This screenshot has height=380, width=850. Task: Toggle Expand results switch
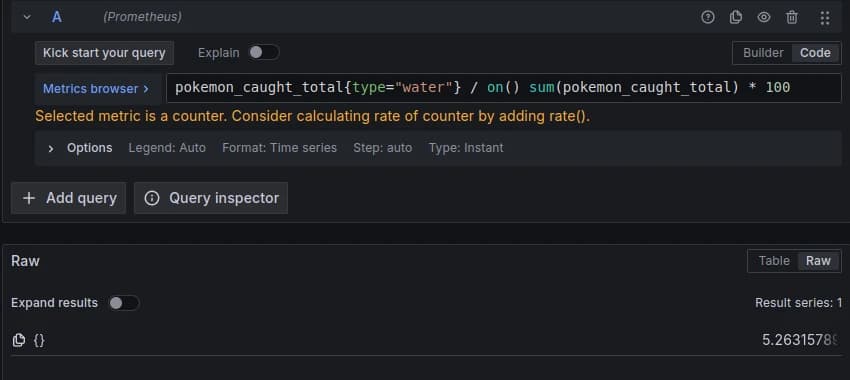point(124,303)
